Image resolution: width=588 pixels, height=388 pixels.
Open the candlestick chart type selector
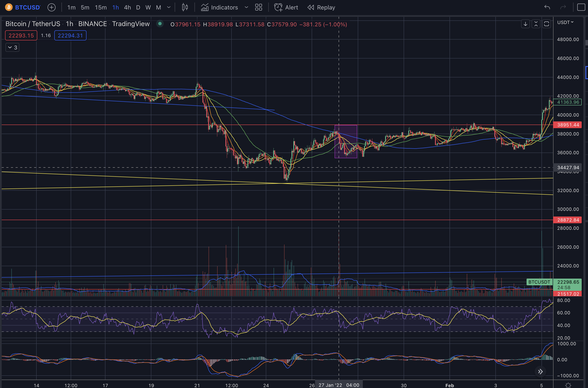point(185,7)
